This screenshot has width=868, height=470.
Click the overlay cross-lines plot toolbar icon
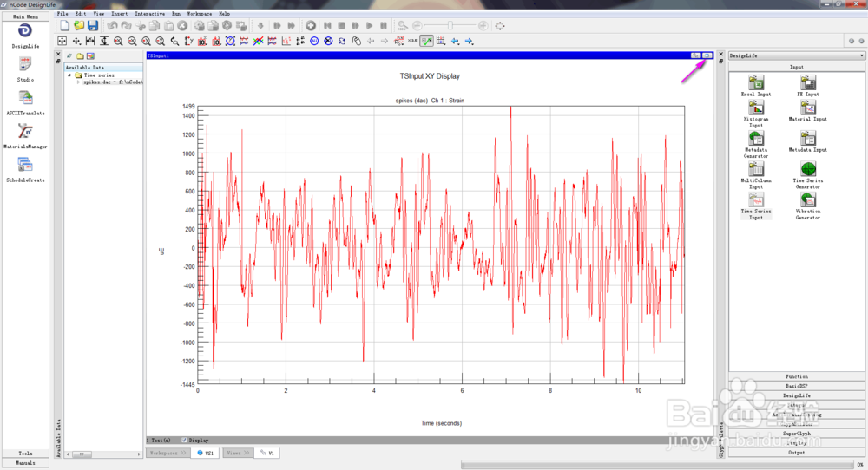[x=258, y=42]
